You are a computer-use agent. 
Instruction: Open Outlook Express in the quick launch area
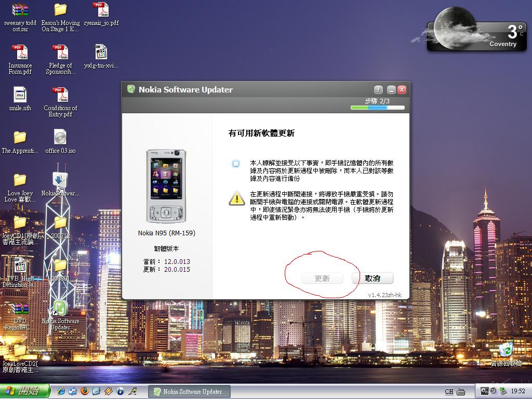72,392
